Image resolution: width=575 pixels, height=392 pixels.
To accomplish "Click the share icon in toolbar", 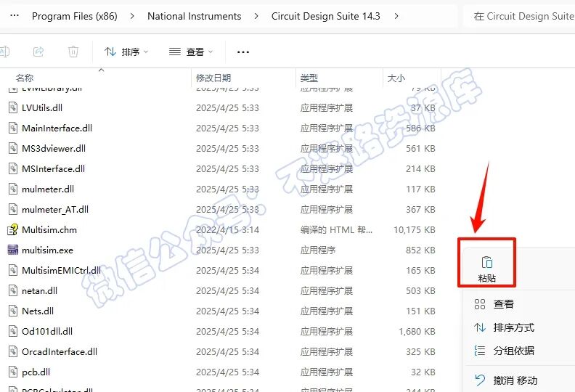I will point(38,52).
